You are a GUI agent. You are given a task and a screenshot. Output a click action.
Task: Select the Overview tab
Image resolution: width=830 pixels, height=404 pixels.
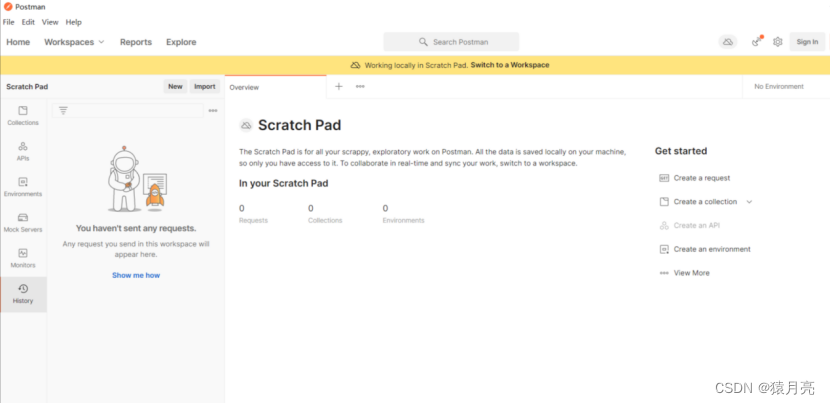pos(276,87)
